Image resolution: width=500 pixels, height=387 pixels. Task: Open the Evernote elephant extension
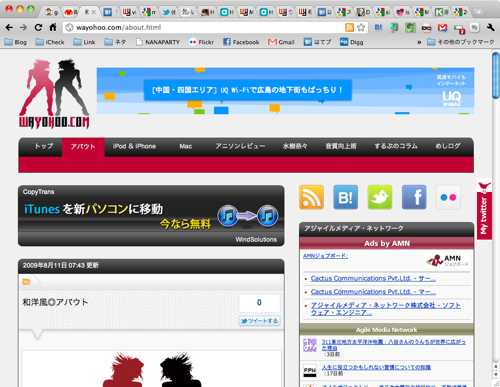coord(410,27)
